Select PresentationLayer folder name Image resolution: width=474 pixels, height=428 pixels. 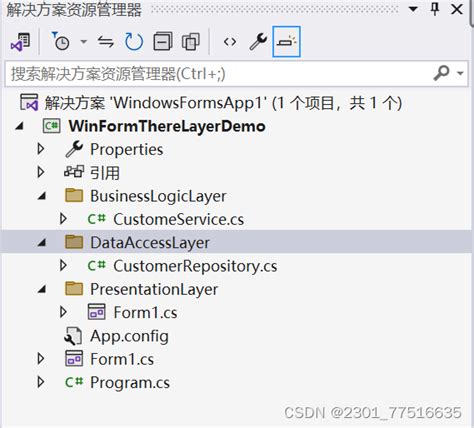point(154,289)
